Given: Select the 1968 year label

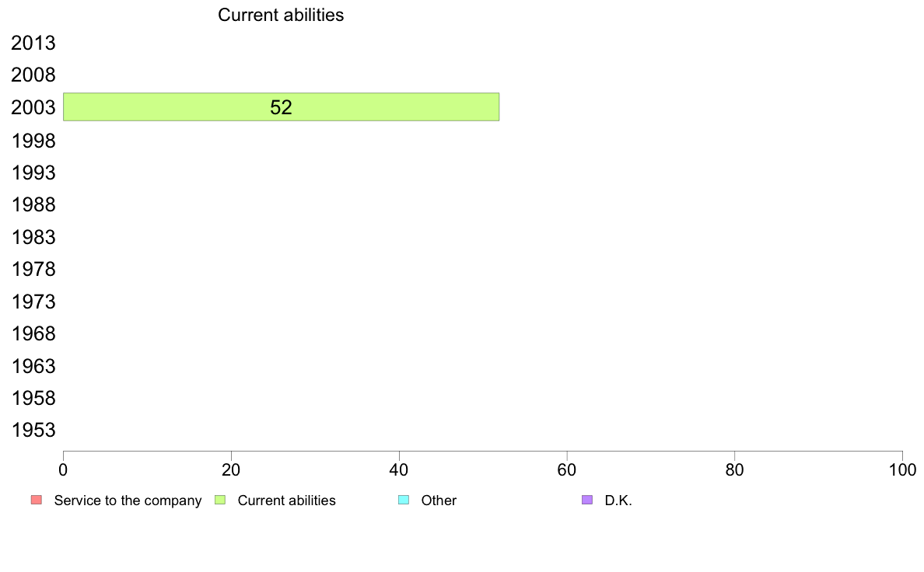Looking at the screenshot, I should (33, 333).
